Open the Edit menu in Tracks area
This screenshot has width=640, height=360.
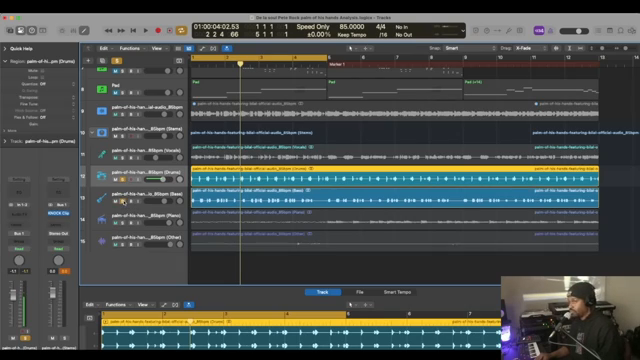(x=106, y=49)
